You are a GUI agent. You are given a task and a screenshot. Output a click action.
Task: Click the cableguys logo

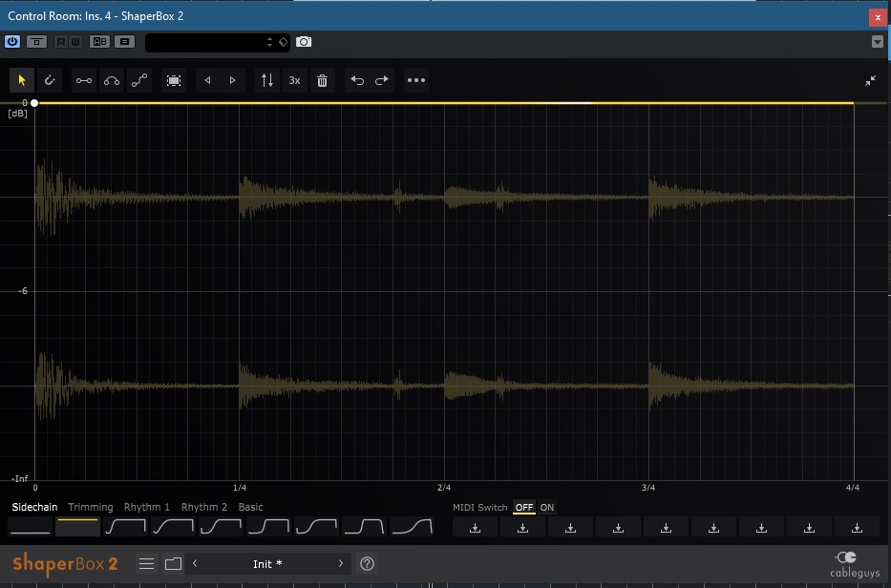[854, 565]
